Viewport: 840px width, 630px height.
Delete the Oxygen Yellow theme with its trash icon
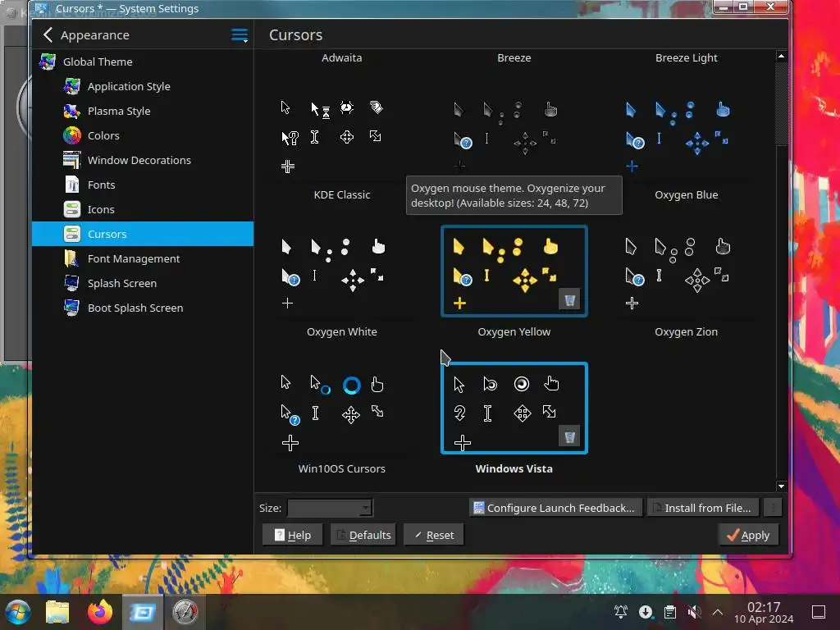click(x=569, y=300)
